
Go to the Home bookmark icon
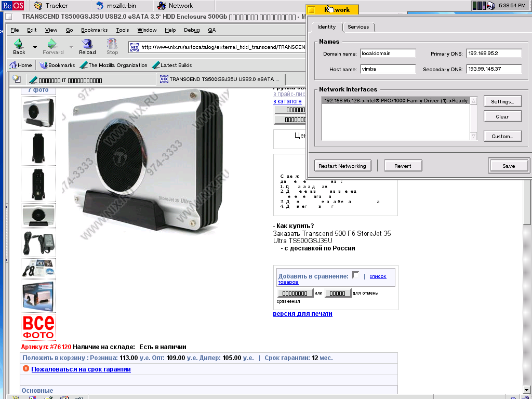click(x=14, y=65)
